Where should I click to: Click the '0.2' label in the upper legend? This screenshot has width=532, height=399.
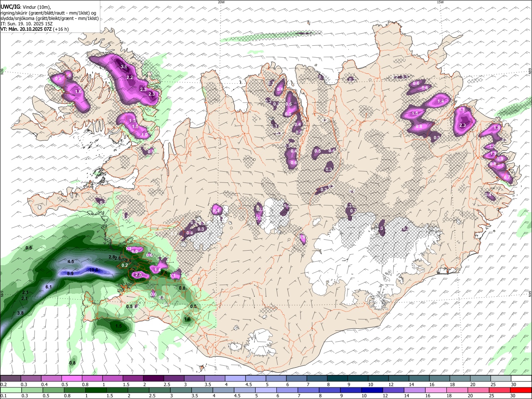[x=3, y=384]
